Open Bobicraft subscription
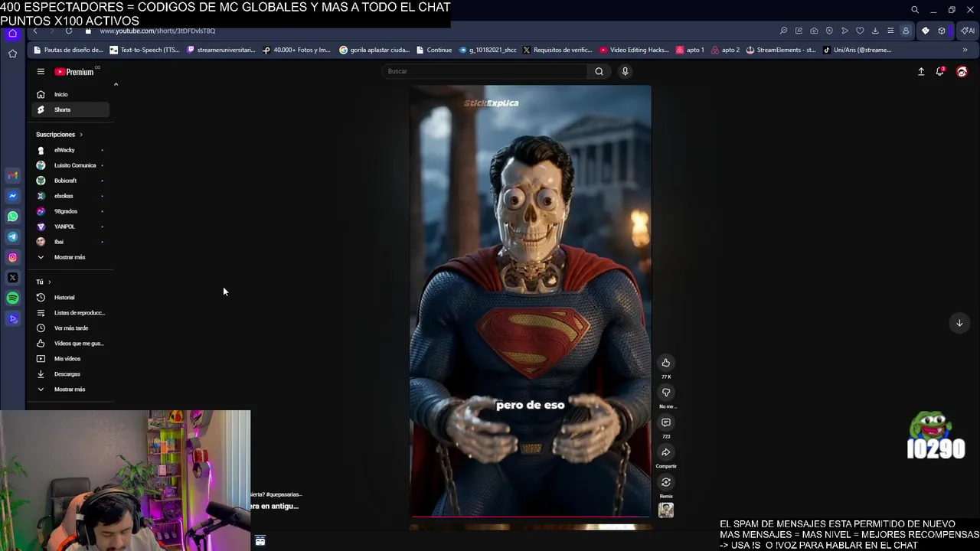 [70, 181]
